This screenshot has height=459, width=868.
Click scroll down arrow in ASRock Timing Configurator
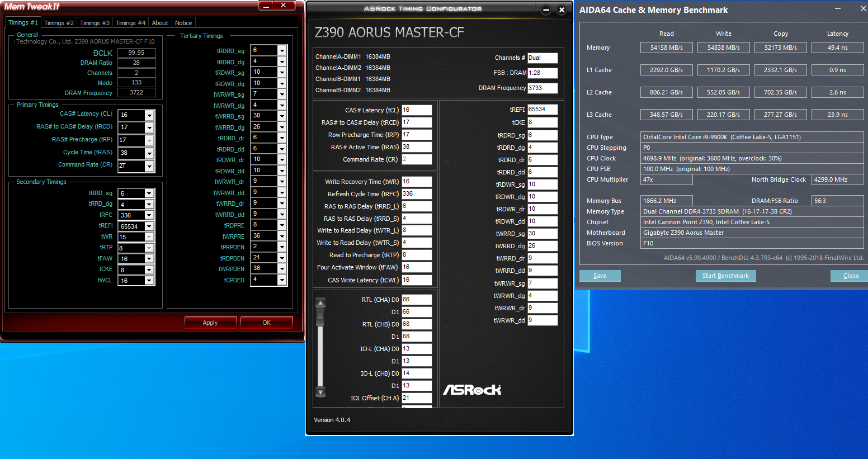pos(320,392)
